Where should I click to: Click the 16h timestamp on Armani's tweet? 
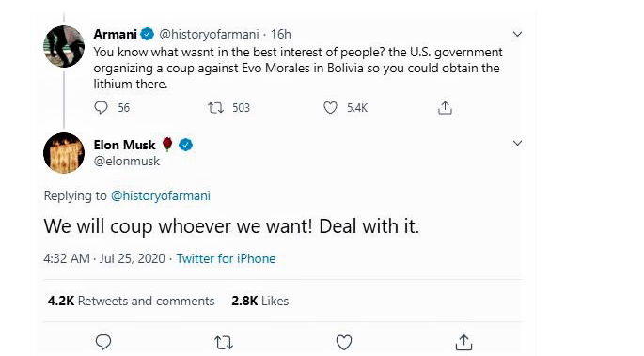pos(280,34)
